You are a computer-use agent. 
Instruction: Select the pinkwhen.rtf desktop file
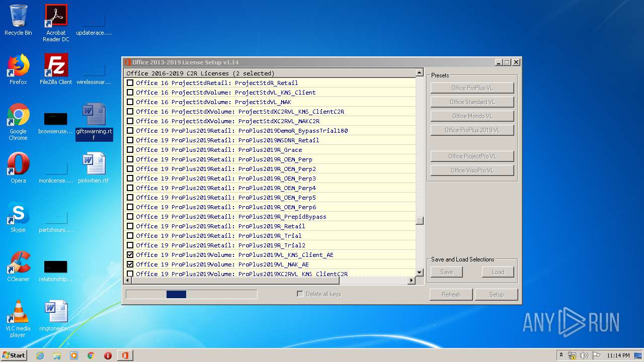(x=94, y=168)
